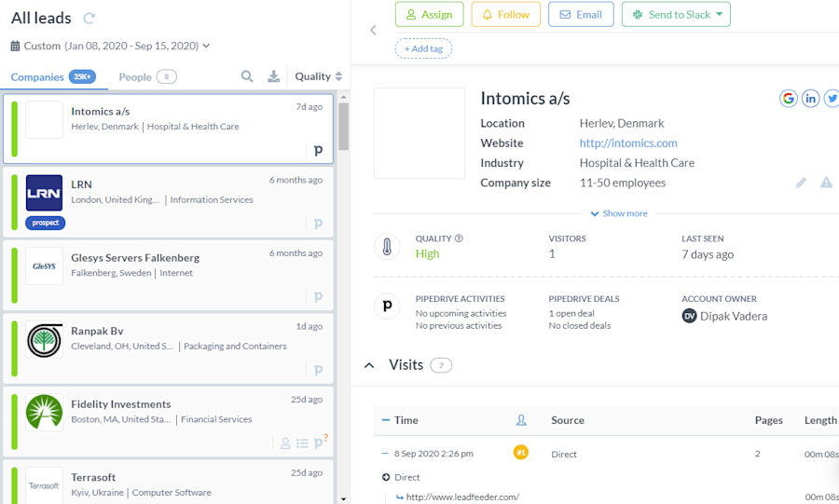Screen dimensions: 839x504
Task: Click Pipedrive icon on Ranpak Bv card
Action: tap(319, 370)
